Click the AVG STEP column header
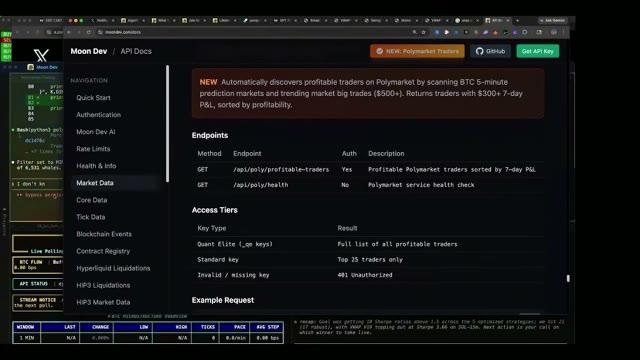This screenshot has height=360, width=640. coord(267,327)
